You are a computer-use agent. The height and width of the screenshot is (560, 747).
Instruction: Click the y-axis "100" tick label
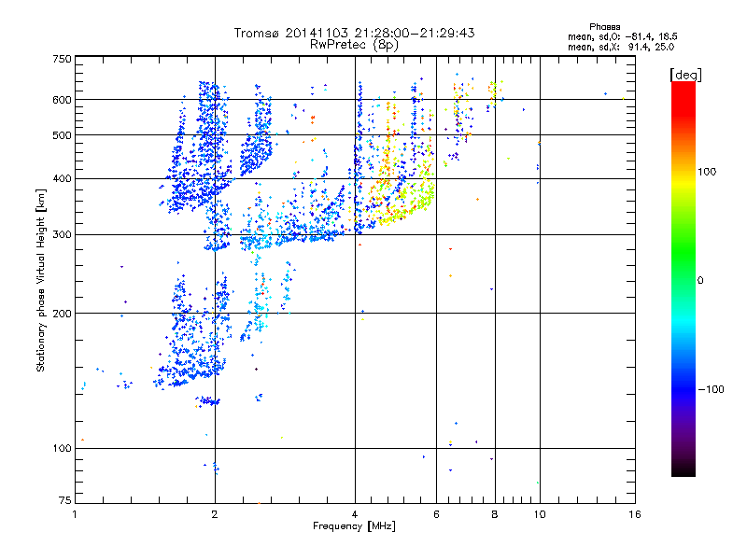(62, 448)
